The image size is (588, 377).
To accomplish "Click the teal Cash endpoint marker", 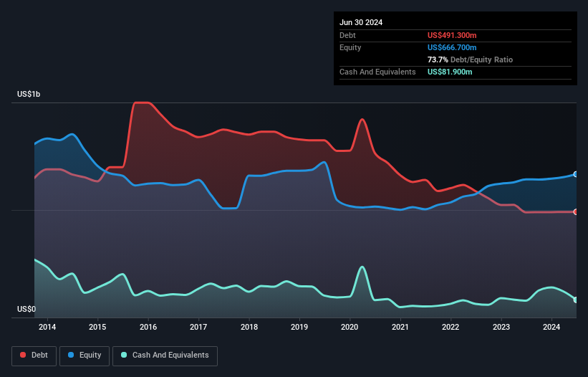I will 576,300.
